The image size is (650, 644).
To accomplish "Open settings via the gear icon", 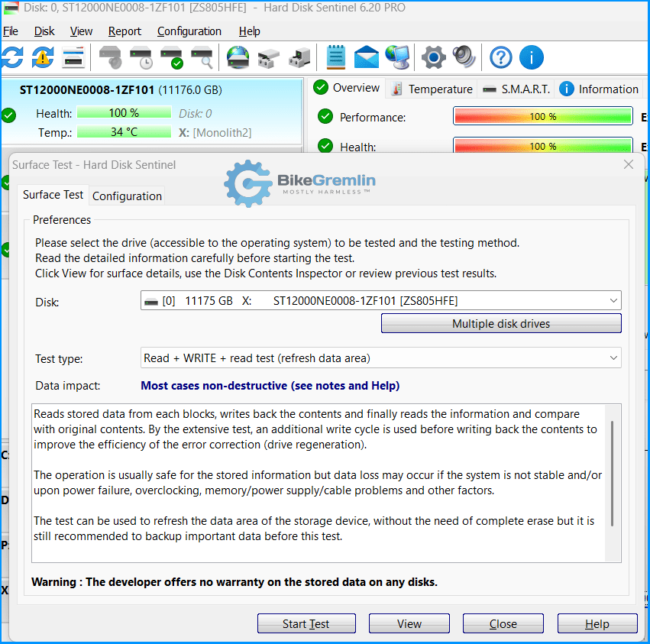I will click(434, 57).
